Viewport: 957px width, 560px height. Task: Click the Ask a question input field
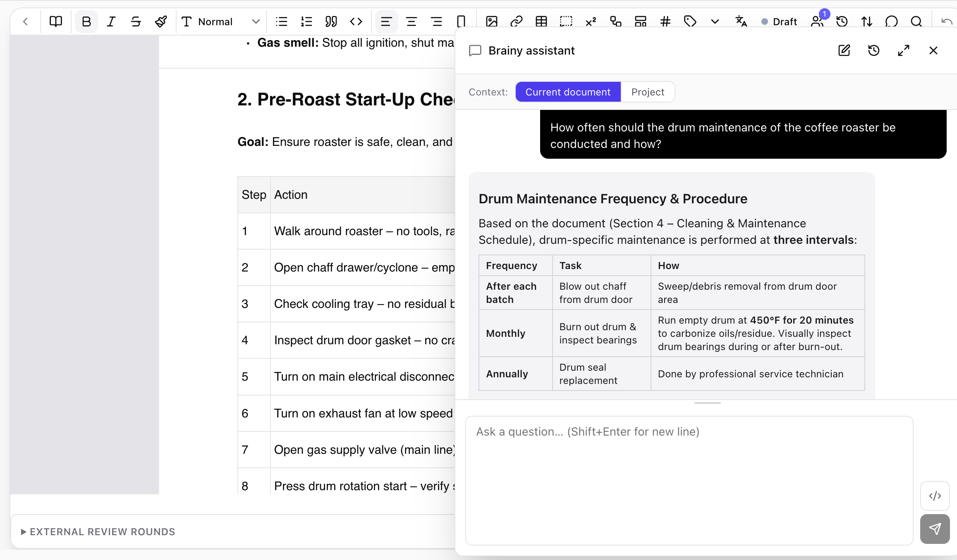pos(689,480)
